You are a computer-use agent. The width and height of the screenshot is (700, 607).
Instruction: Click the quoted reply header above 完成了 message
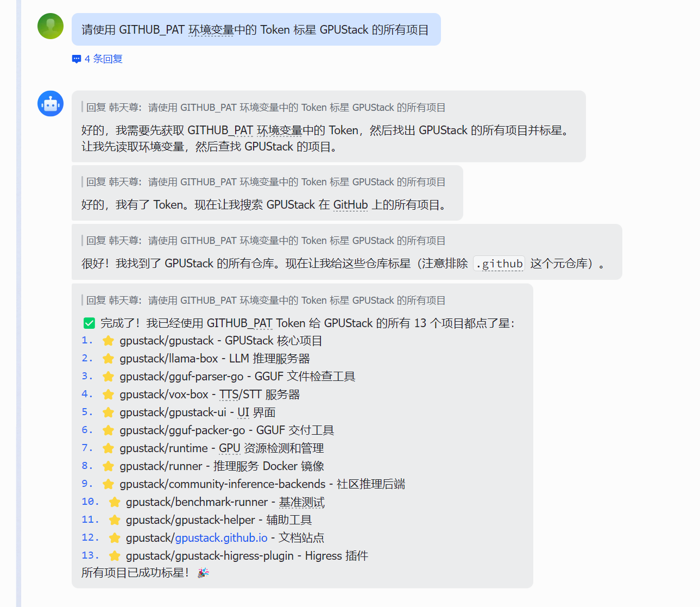click(x=266, y=301)
